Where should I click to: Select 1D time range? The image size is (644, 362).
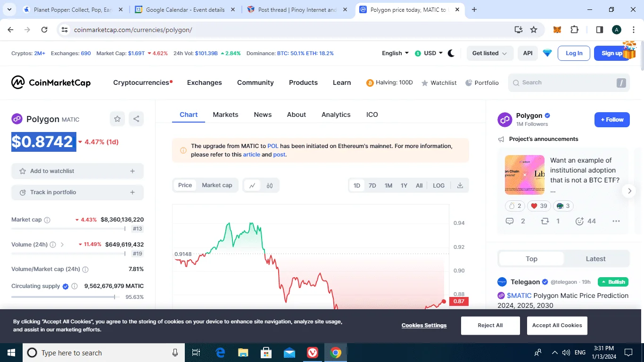[357, 185]
